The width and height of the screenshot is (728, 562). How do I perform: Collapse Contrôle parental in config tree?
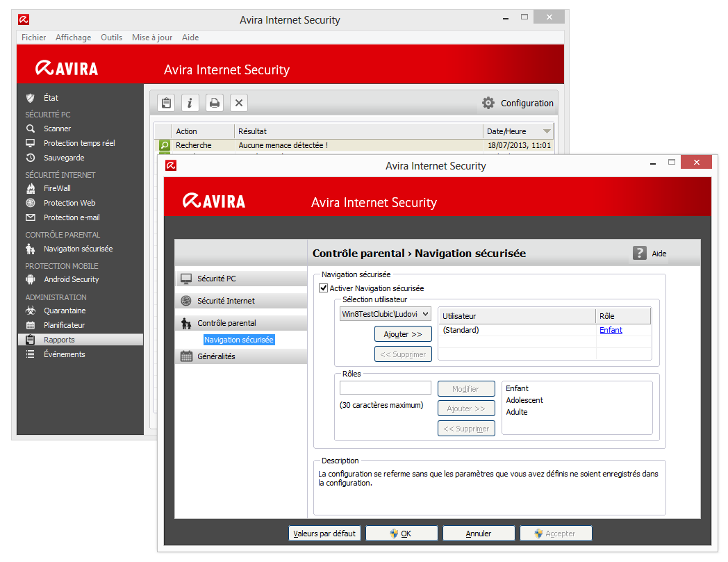241,323
